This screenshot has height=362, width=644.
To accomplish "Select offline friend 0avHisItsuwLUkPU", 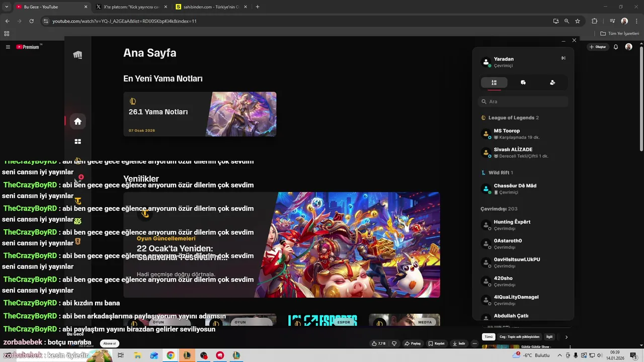I will [x=523, y=262].
